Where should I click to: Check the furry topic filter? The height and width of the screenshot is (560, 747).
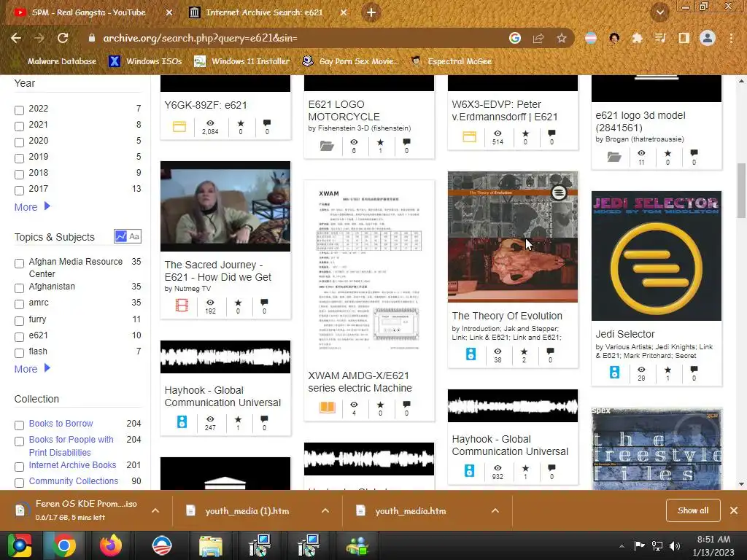click(x=19, y=321)
